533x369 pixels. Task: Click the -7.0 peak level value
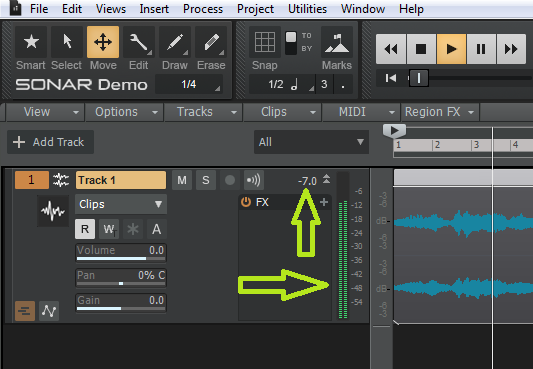(x=307, y=181)
